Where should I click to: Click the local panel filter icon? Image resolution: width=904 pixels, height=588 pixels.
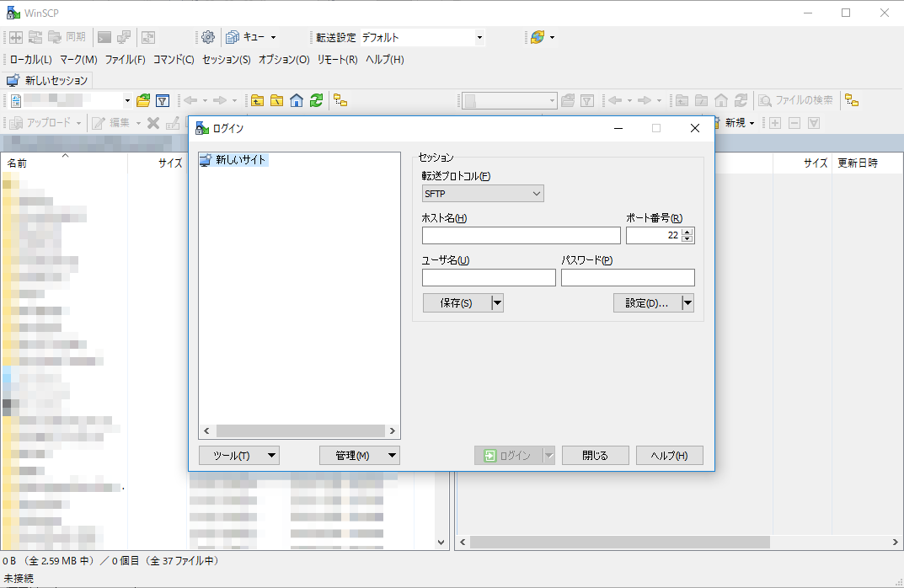coord(163,101)
